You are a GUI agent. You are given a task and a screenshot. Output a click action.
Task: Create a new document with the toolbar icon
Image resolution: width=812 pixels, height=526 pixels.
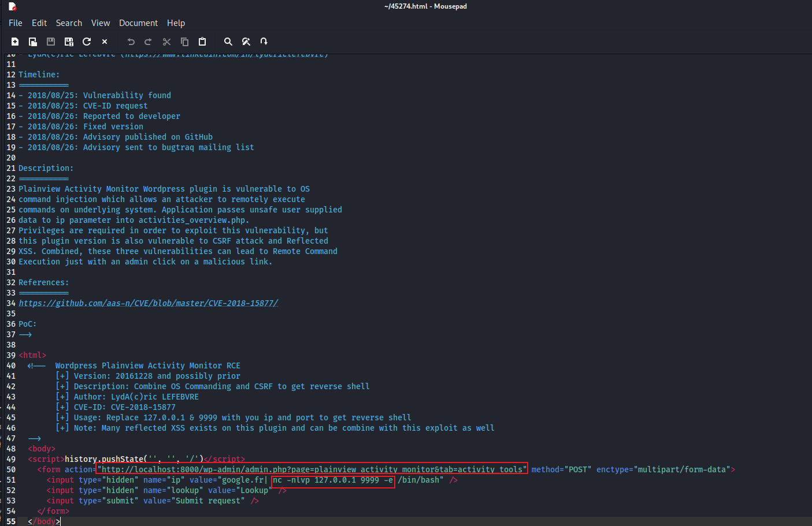(15, 42)
